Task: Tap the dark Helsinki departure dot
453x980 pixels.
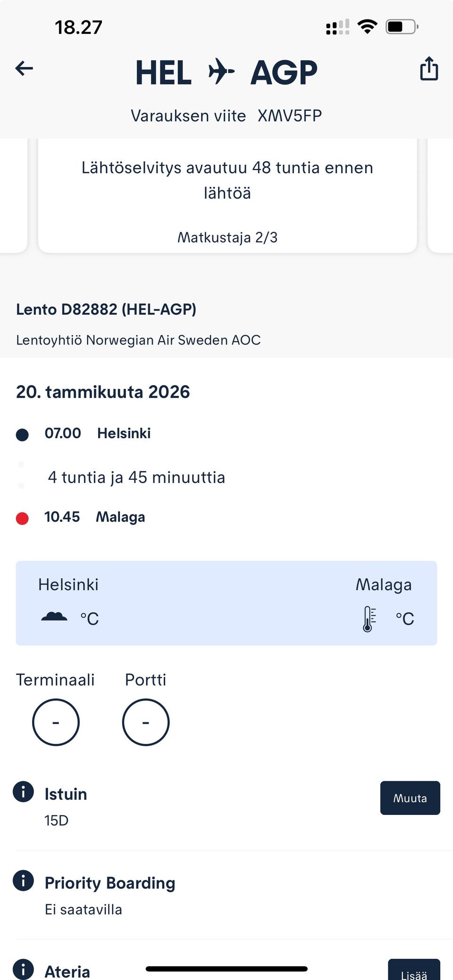Action: coord(22,435)
